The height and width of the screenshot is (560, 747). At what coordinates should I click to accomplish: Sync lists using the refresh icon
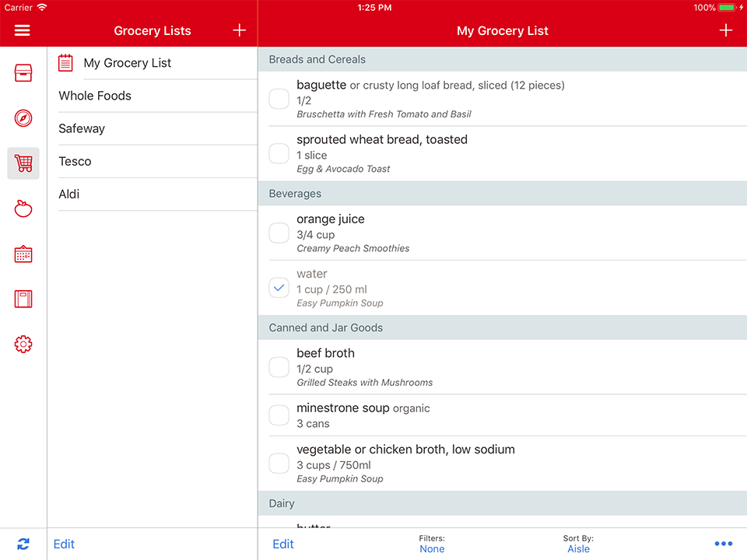coord(23,544)
